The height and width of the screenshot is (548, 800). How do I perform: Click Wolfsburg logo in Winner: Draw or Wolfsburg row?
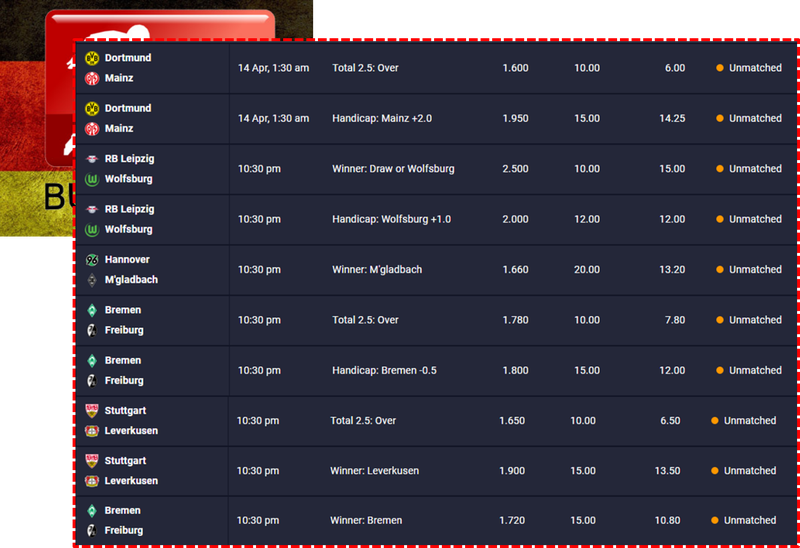tap(92, 179)
